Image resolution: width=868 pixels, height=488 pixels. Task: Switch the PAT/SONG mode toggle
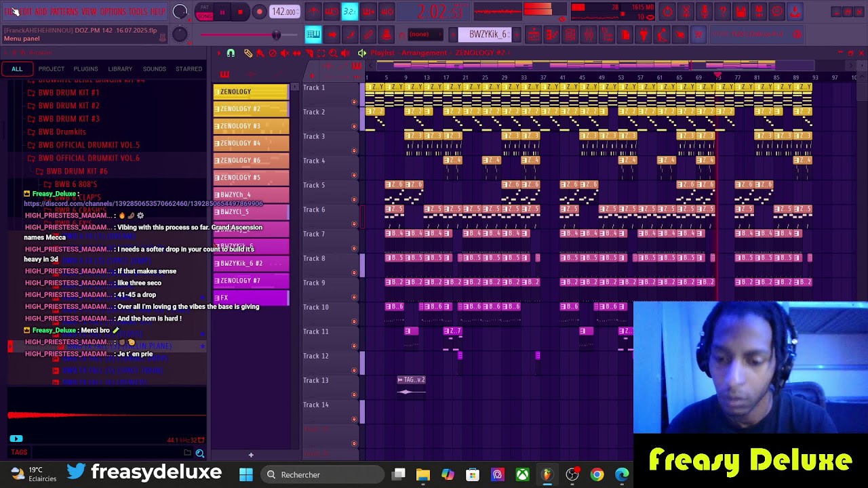click(x=204, y=12)
